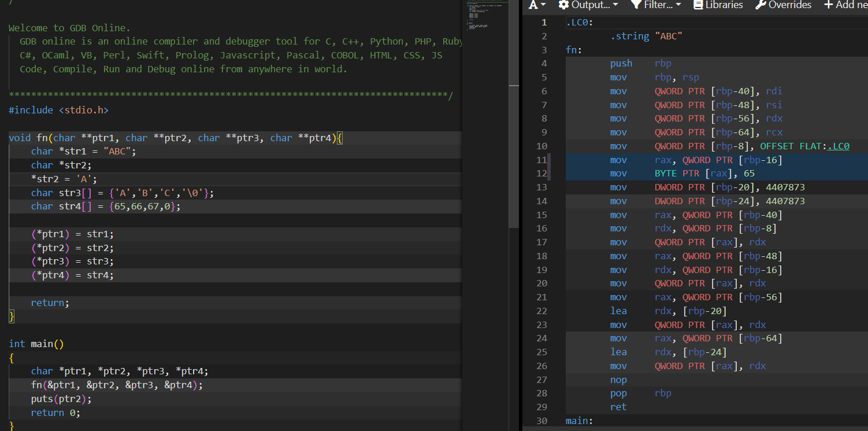868x431 pixels.
Task: Open the Libraries panel
Action: 718,5
